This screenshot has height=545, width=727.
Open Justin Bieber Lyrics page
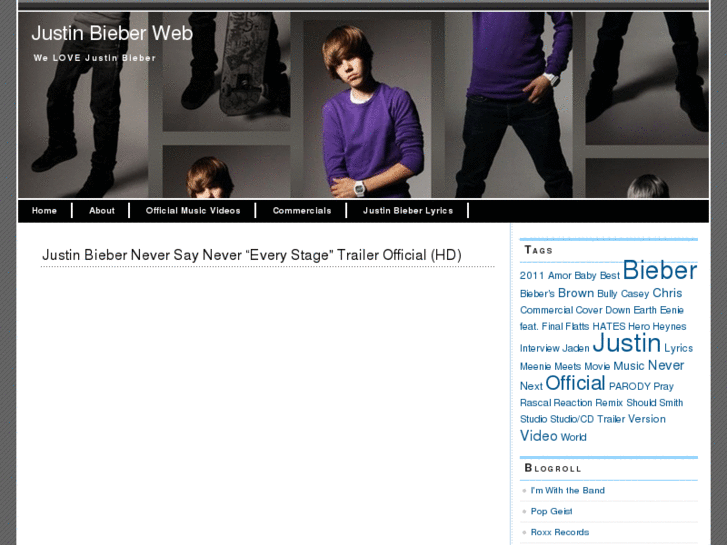[408, 211]
